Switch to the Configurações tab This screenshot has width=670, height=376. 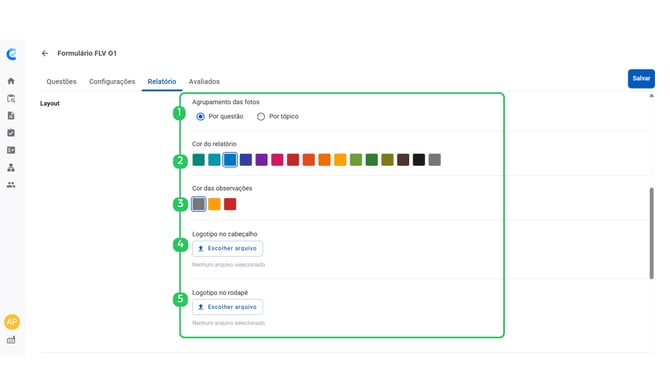[x=112, y=81]
